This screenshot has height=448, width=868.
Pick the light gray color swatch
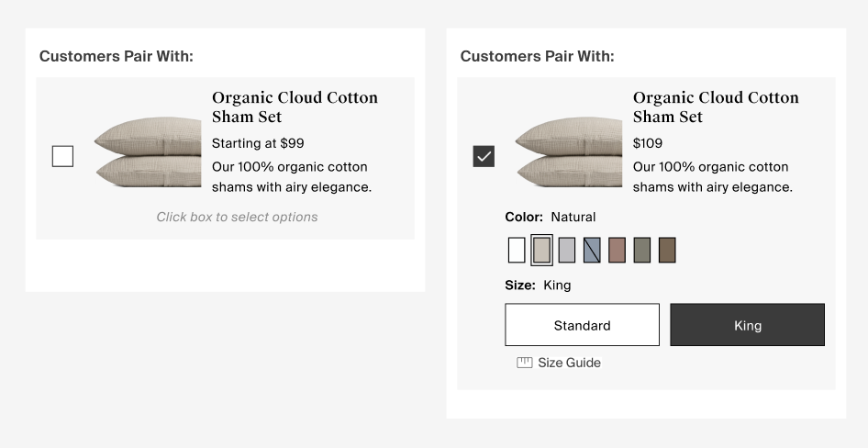pos(567,250)
